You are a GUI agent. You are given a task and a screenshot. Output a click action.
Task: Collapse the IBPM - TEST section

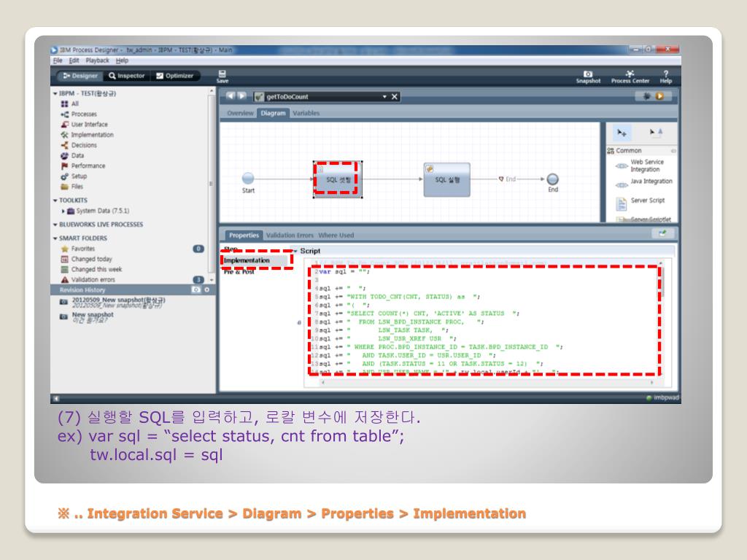coord(55,94)
